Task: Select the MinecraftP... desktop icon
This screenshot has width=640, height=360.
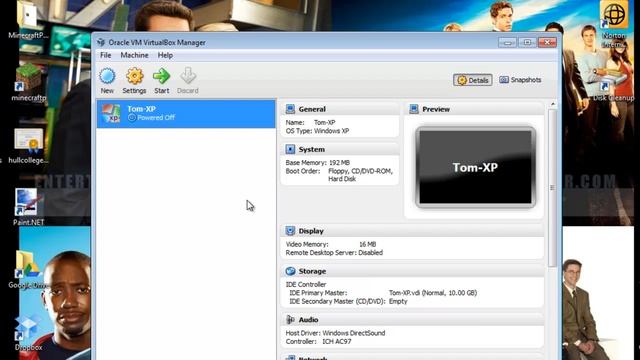Action: [28, 20]
